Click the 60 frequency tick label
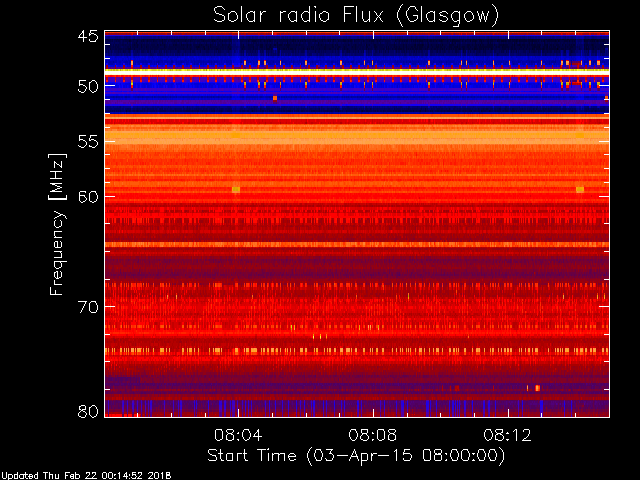Viewport: 640px width, 480px height. [88, 197]
